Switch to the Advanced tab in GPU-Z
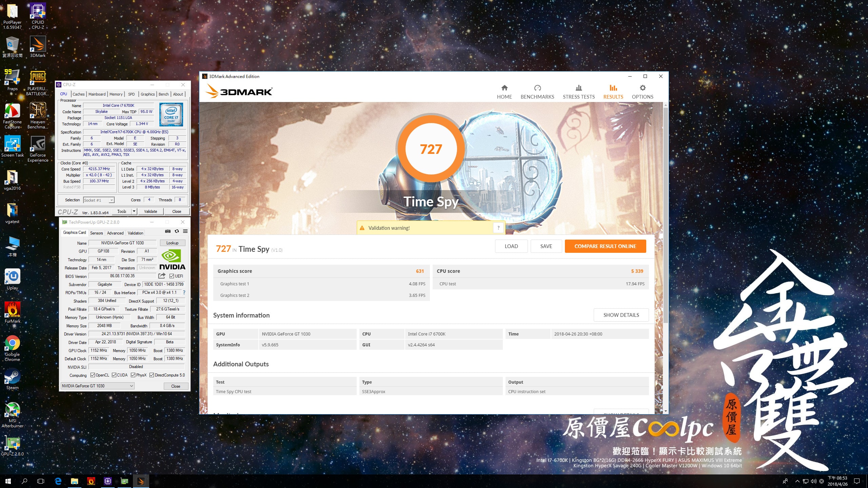 click(x=115, y=233)
